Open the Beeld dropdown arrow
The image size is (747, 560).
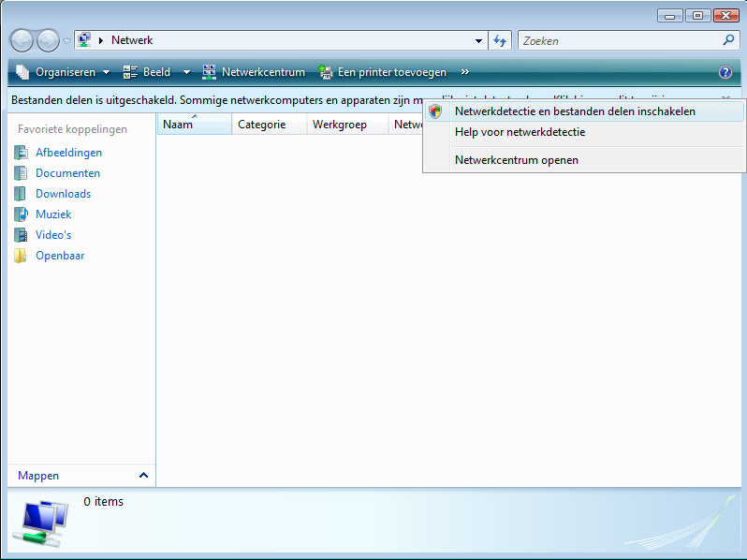click(x=187, y=72)
